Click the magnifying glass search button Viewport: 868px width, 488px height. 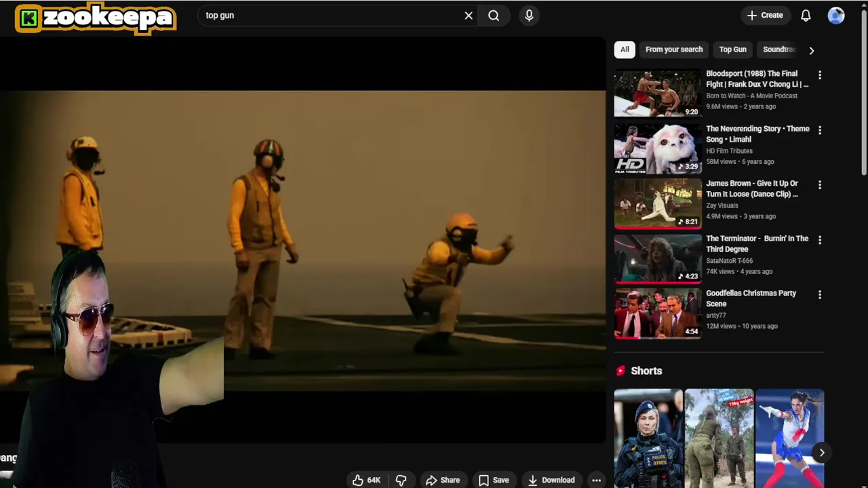click(494, 16)
